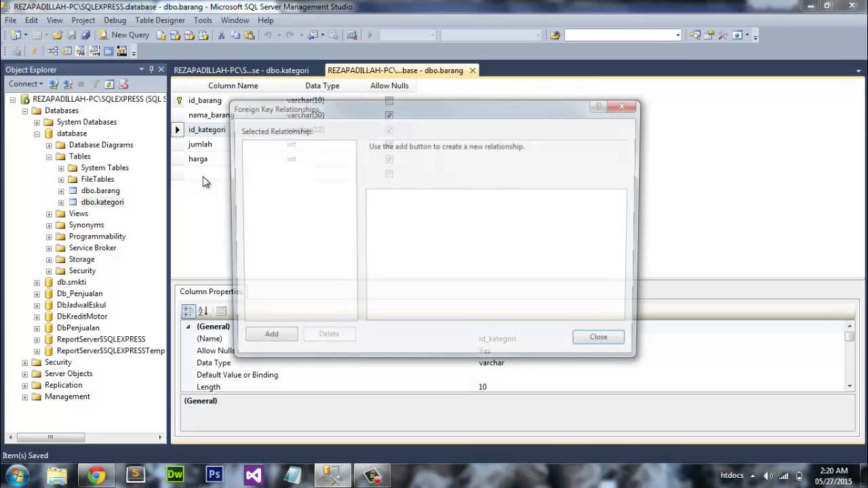Click the Open File folder icon in toolbar
This screenshot has width=868, height=488.
point(58,35)
